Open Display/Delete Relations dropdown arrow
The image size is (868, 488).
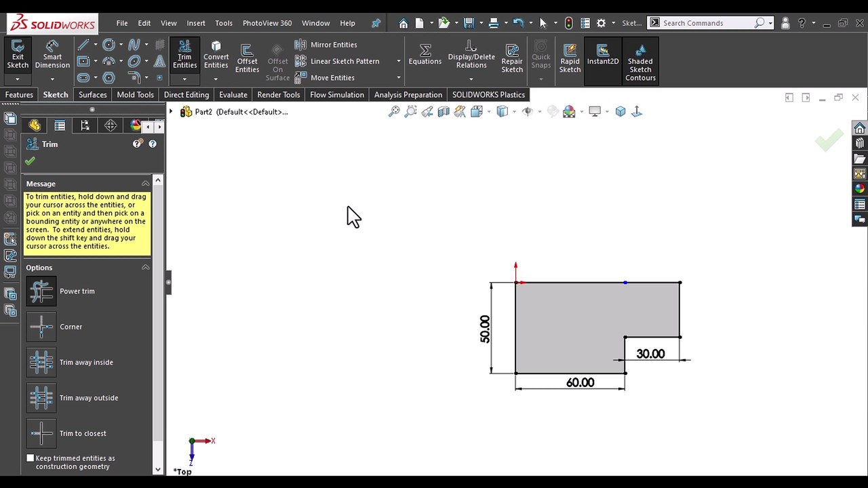[471, 79]
